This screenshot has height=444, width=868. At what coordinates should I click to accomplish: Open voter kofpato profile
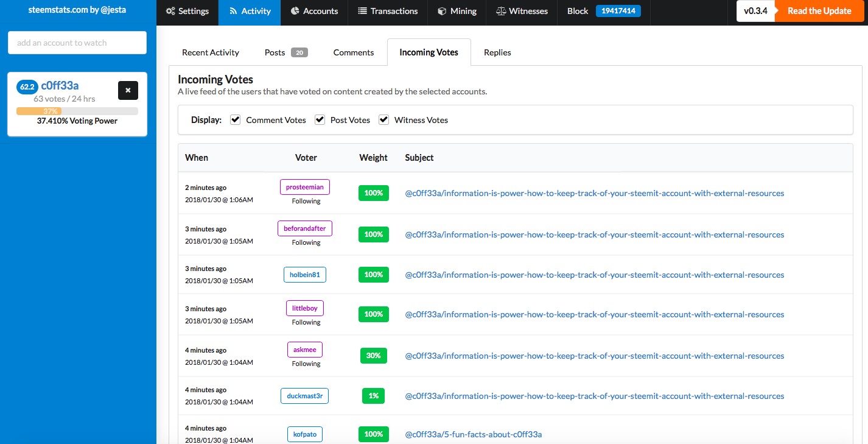click(x=305, y=434)
